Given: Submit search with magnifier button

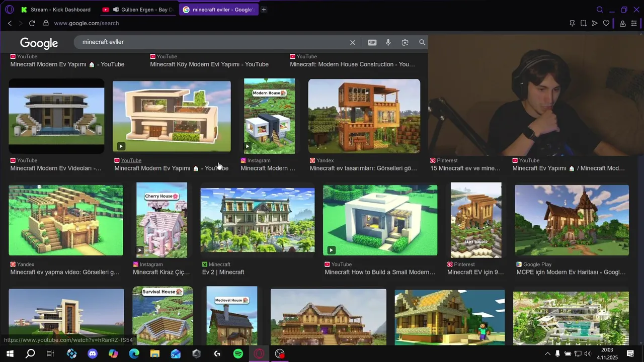Looking at the screenshot, I should (x=422, y=43).
